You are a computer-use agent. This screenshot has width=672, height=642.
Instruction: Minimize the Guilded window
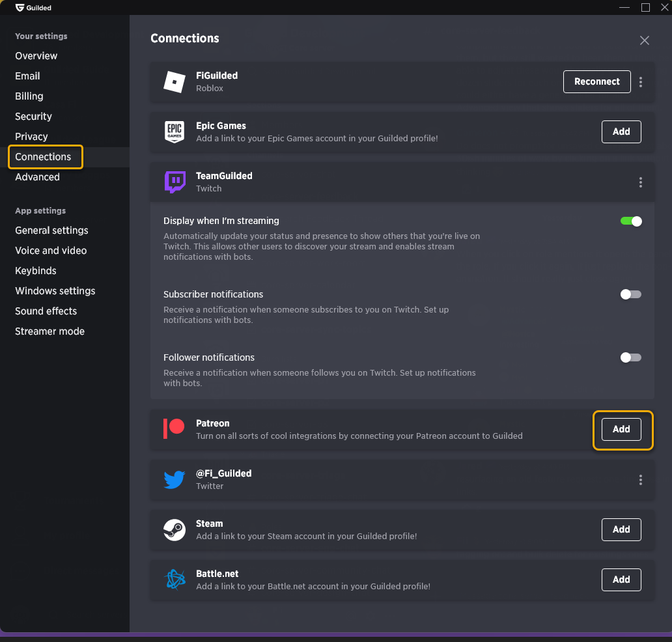tap(624, 7)
